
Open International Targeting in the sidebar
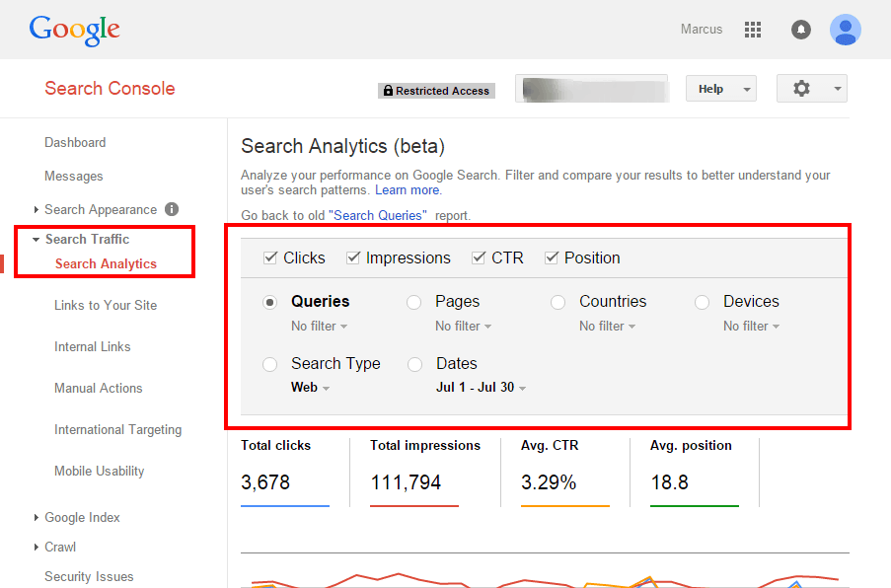pos(118,430)
